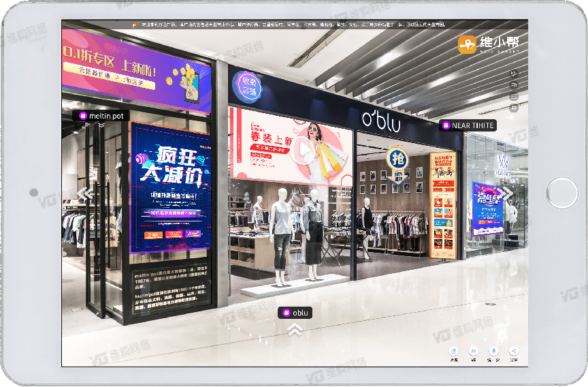
Task: Click the second round icon in right column
Action: 514,85
